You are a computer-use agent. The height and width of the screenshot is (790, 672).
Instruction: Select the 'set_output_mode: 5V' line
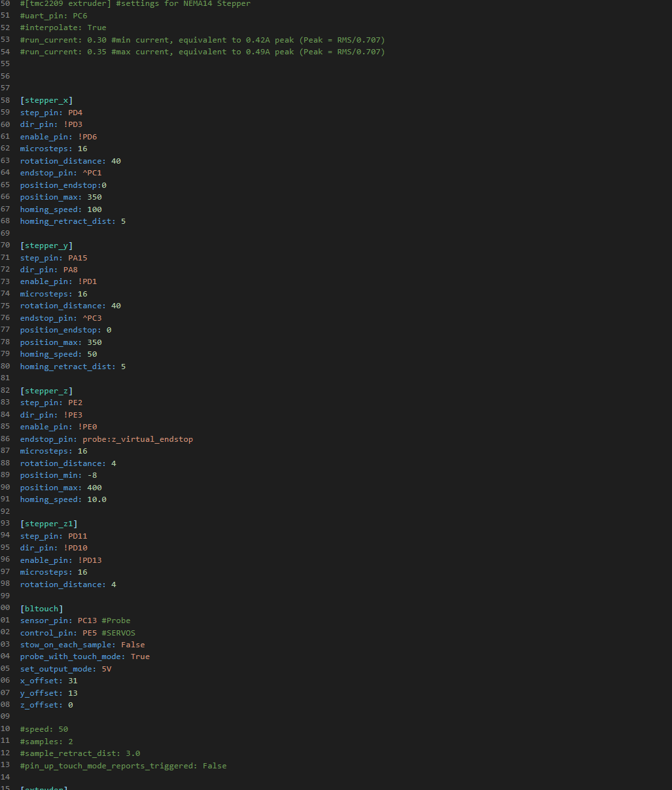click(66, 669)
